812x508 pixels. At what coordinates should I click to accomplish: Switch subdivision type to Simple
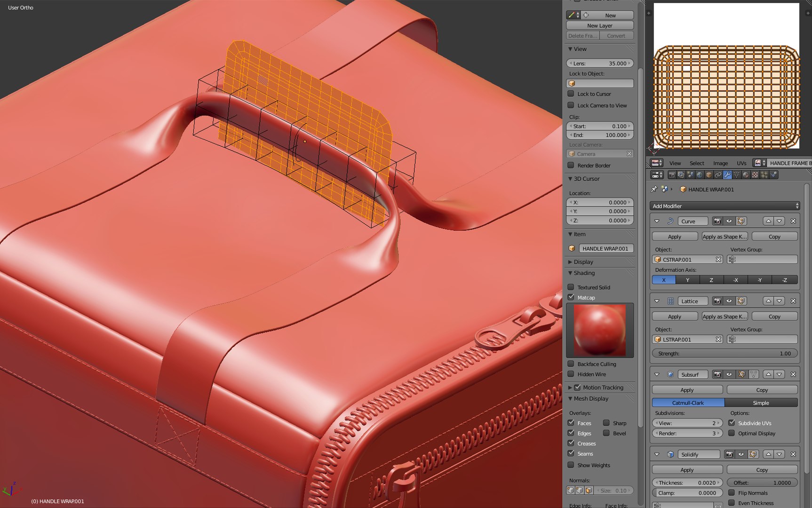(761, 403)
